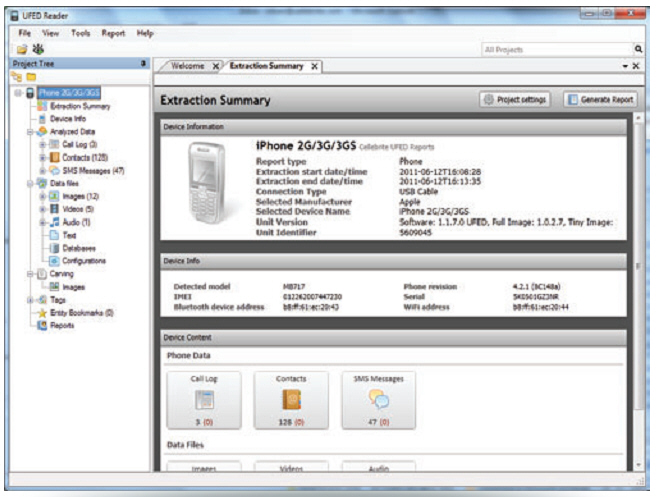This screenshot has height=497, width=657.
Task: Close the Welcome tab
Action: click(x=215, y=66)
